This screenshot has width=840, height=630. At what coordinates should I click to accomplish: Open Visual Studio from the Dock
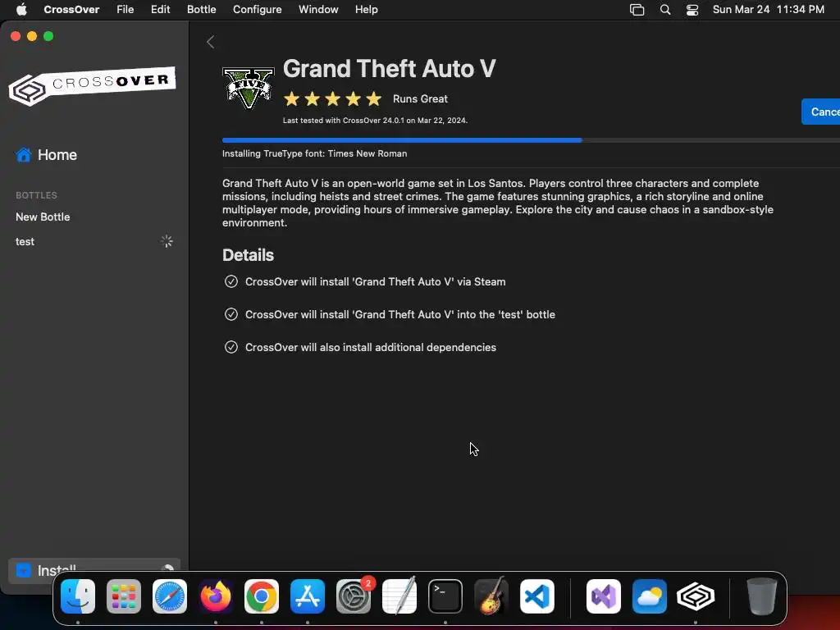coord(604,596)
